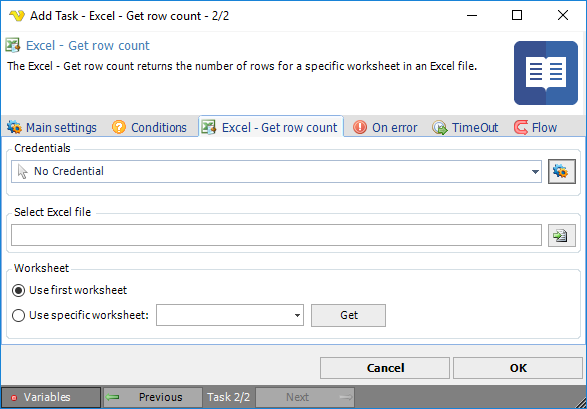Click the green Previous arrow icon
The height and width of the screenshot is (409, 587).
[x=113, y=397]
